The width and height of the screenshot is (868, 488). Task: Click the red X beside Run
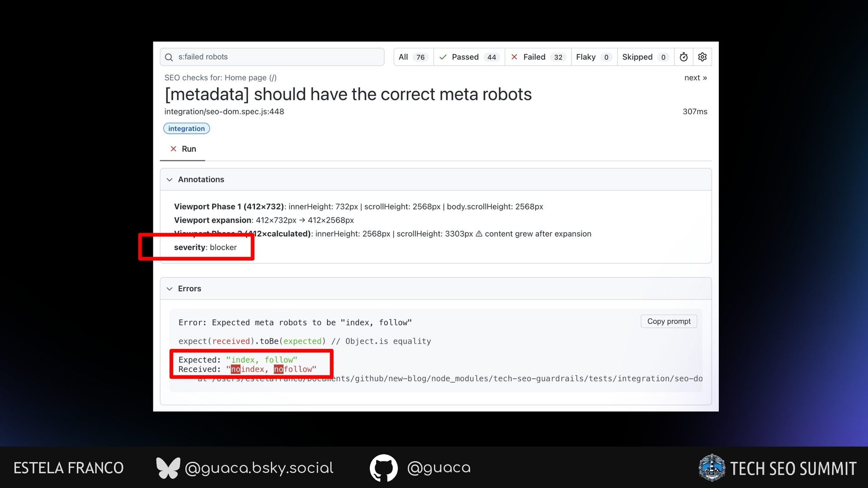(x=173, y=149)
